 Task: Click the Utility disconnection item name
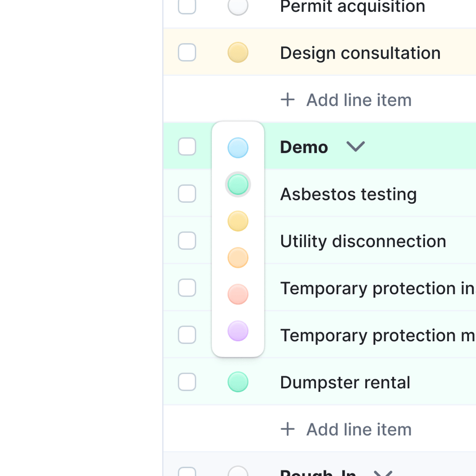tap(363, 241)
